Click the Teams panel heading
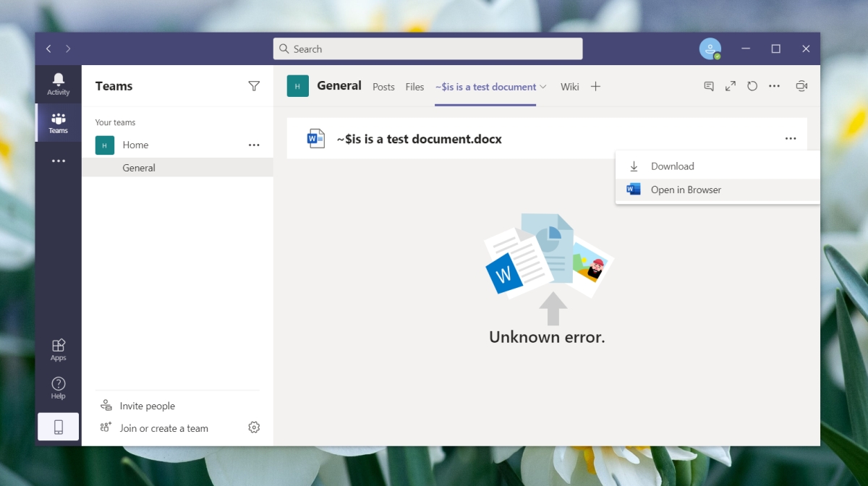 click(x=114, y=86)
